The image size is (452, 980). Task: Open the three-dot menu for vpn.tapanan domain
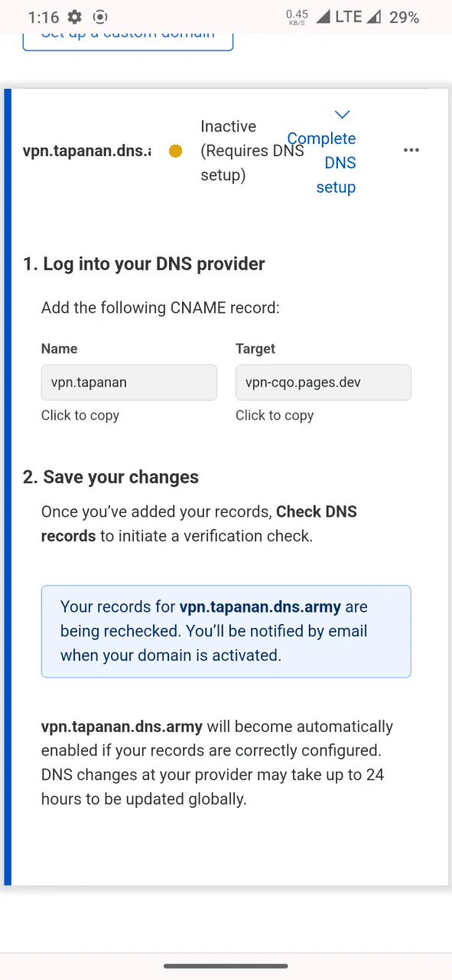click(411, 150)
